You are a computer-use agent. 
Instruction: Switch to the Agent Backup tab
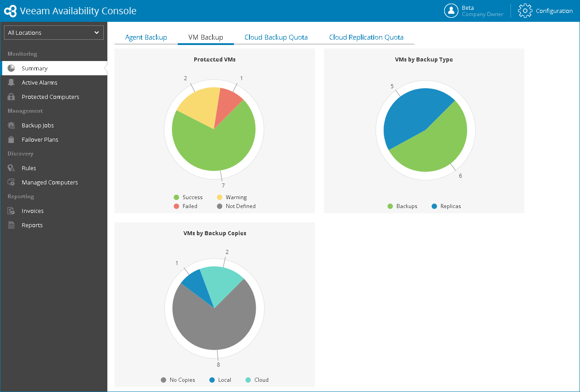click(x=146, y=37)
